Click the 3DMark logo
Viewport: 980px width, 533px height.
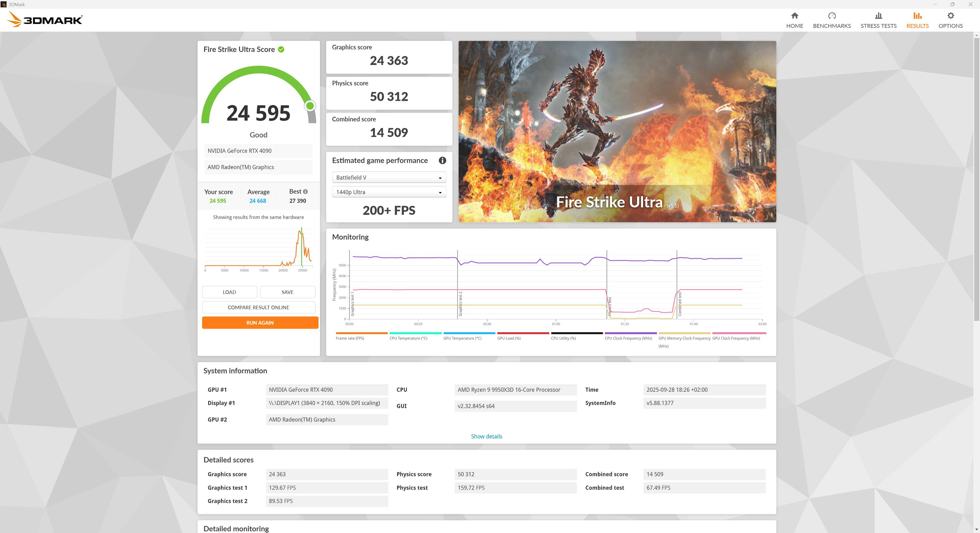(45, 20)
